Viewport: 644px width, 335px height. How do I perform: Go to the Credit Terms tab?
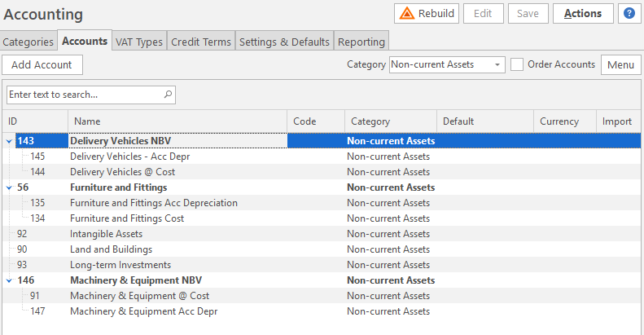201,42
